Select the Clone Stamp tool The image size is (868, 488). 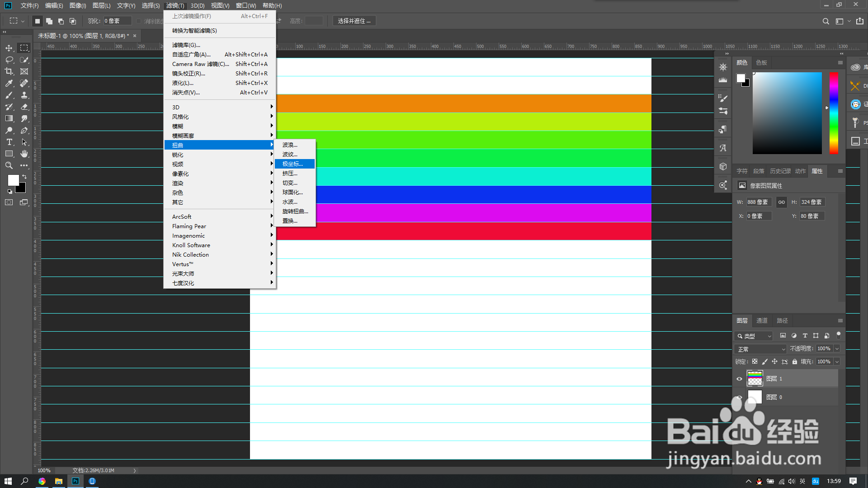pos(24,95)
